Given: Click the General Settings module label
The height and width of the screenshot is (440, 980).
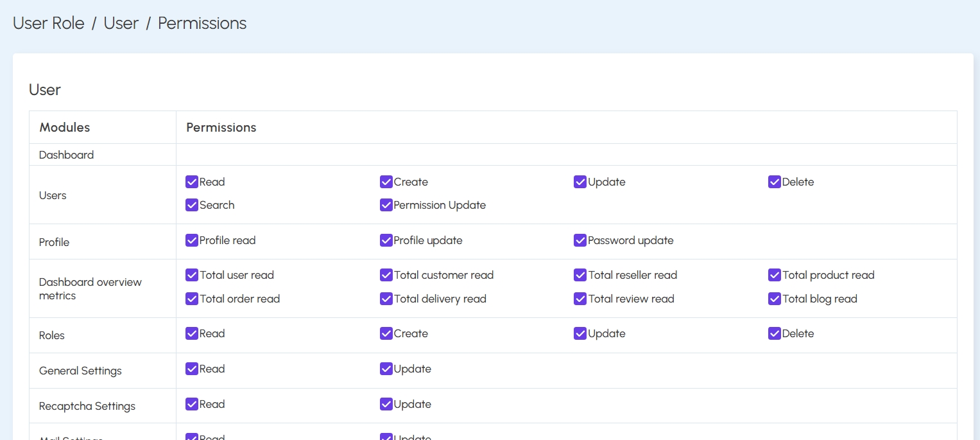Looking at the screenshot, I should point(80,371).
